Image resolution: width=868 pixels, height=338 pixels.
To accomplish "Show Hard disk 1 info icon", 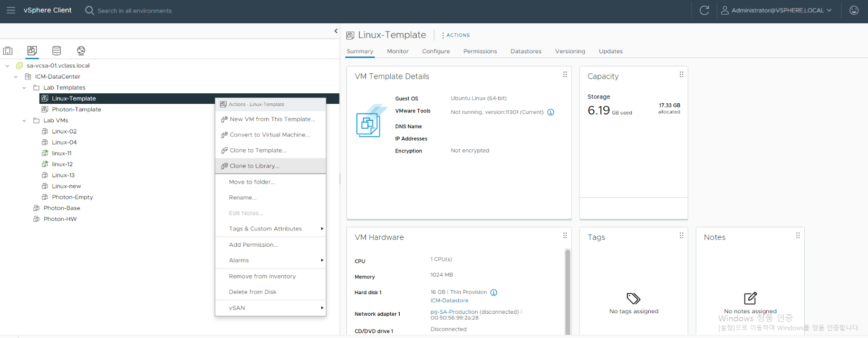I will coord(494,293).
